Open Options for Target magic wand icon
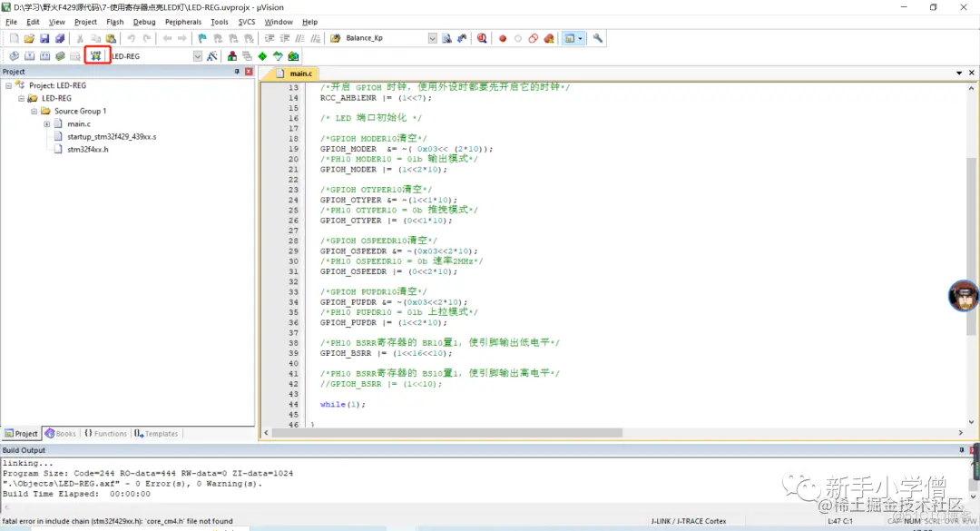 tap(212, 56)
